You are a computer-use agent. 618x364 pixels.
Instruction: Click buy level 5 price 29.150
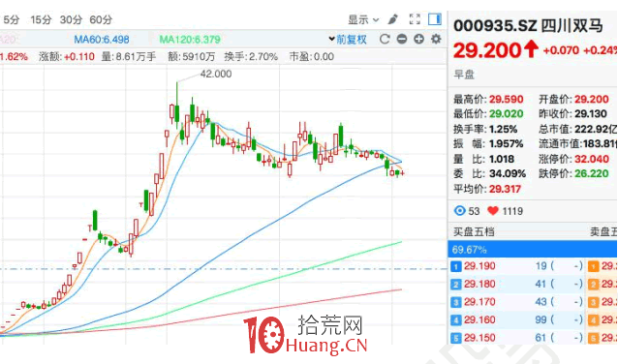point(479,338)
